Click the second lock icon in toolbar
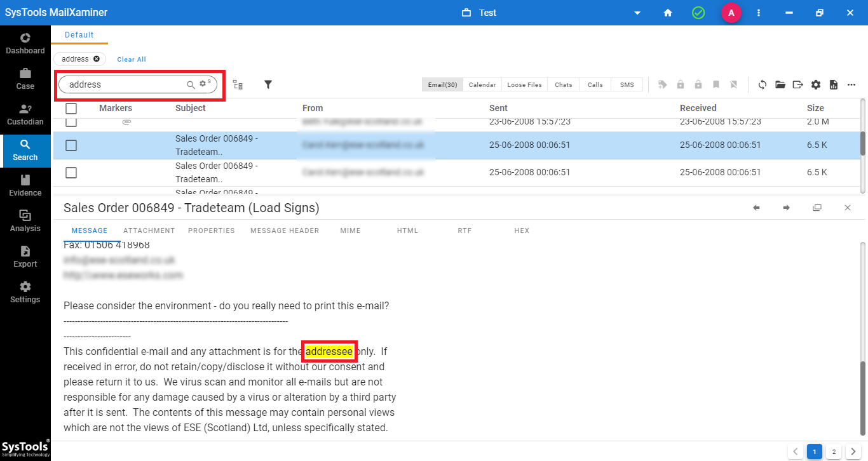The width and height of the screenshot is (868, 461). (x=698, y=84)
